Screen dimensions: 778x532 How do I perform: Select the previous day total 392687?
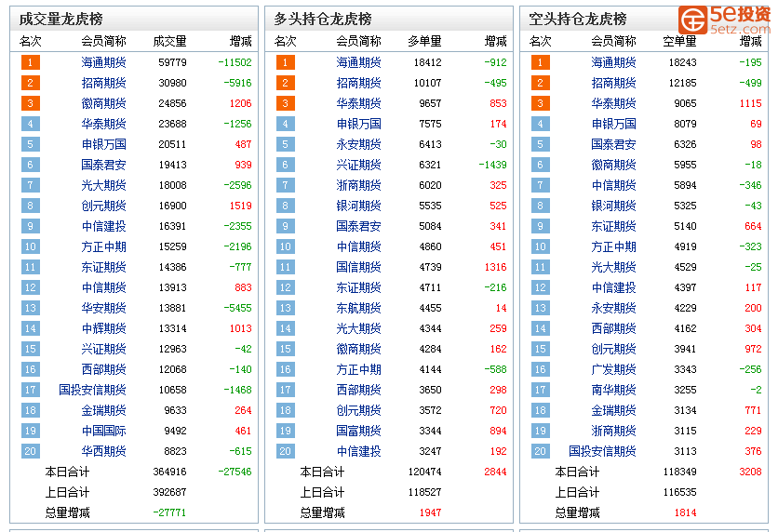pyautogui.click(x=169, y=492)
